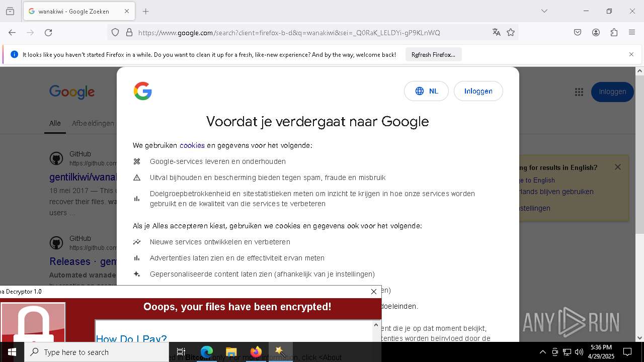Open the volume speaker icon in tray

[579, 352]
